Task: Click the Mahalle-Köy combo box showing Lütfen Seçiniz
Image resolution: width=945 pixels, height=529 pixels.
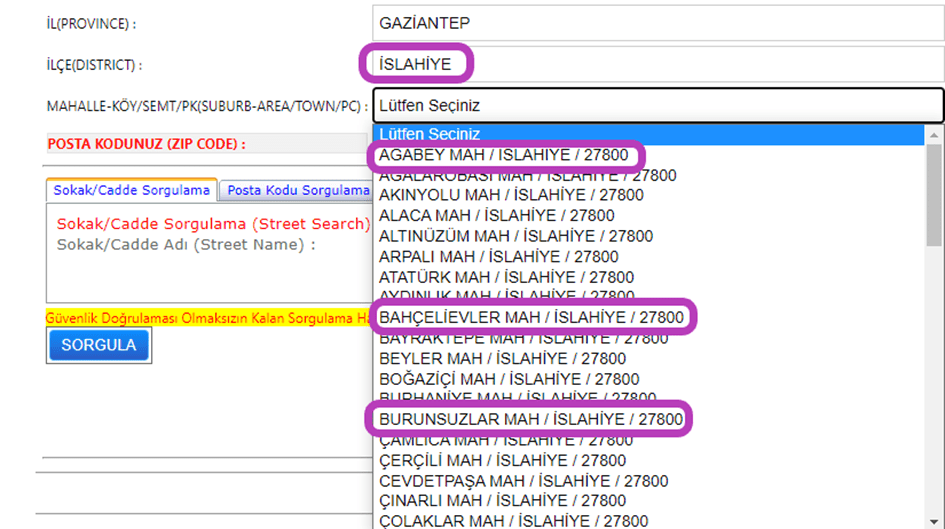Action: pyautogui.click(x=657, y=105)
